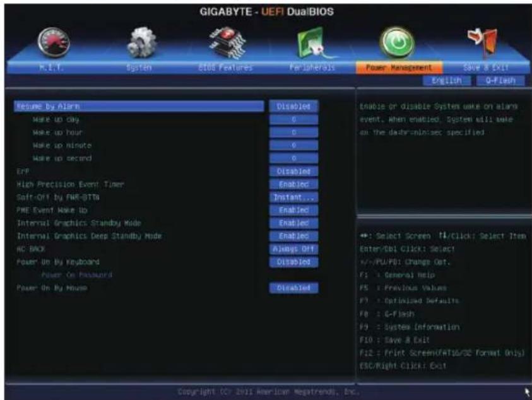Change Internal Graphics Deep Standby Mode value
This screenshot has height=400, width=532.
tap(293, 236)
